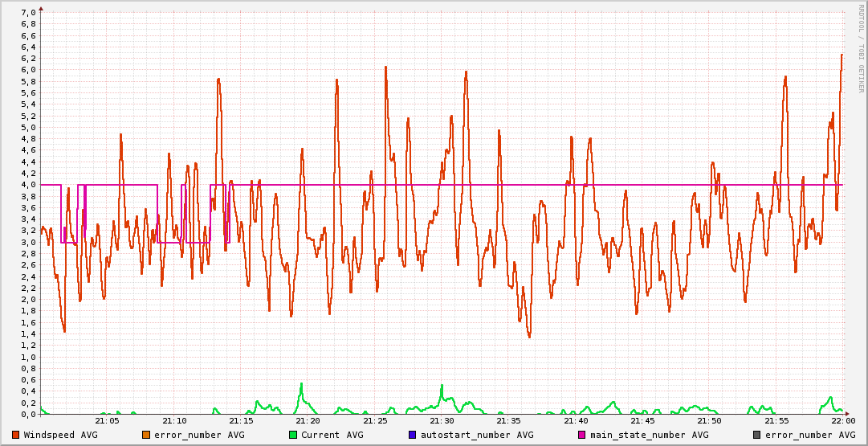The width and height of the screenshot is (868, 446).
Task: Click the green Current AVG legend swatch
Action: pyautogui.click(x=293, y=435)
